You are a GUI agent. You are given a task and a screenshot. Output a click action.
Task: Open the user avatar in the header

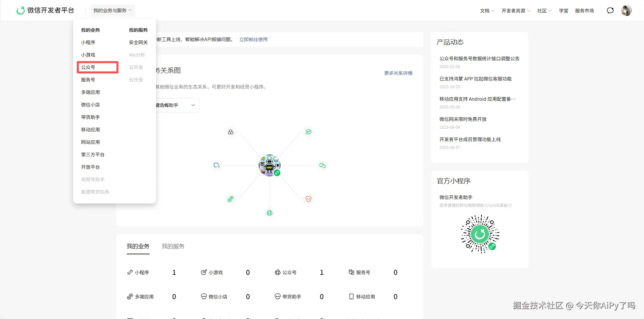(x=626, y=10)
